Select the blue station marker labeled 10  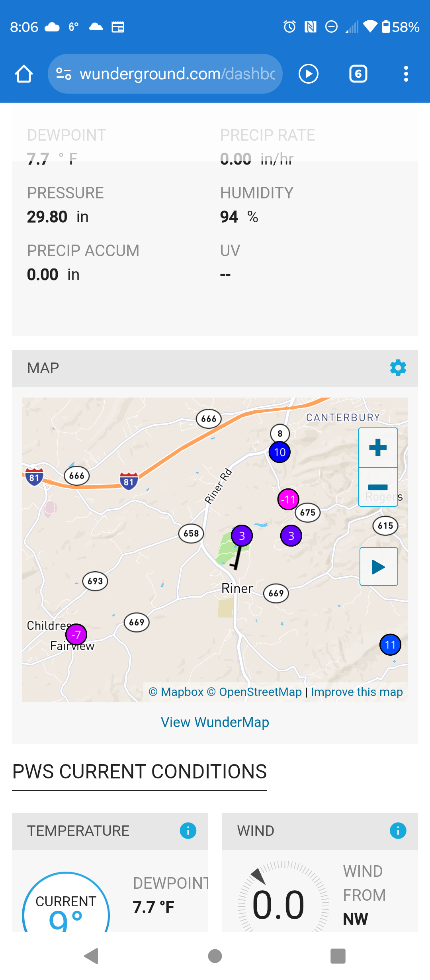tap(279, 453)
